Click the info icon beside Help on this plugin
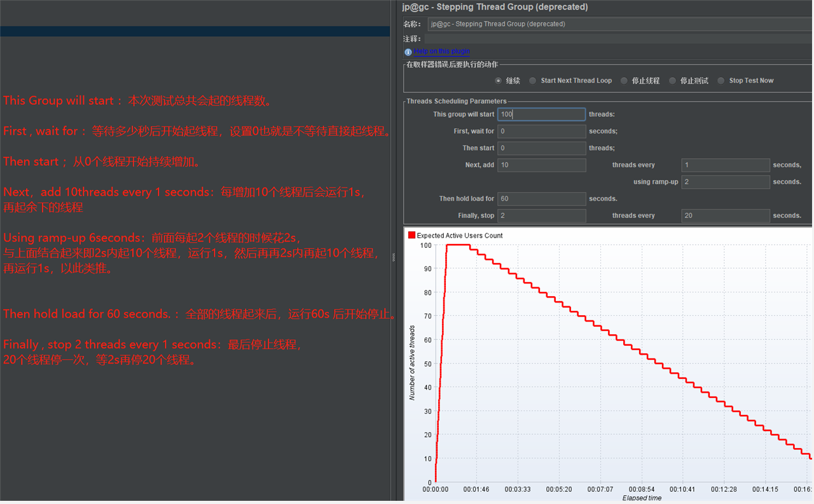Viewport: 814px width, 504px height. point(407,51)
